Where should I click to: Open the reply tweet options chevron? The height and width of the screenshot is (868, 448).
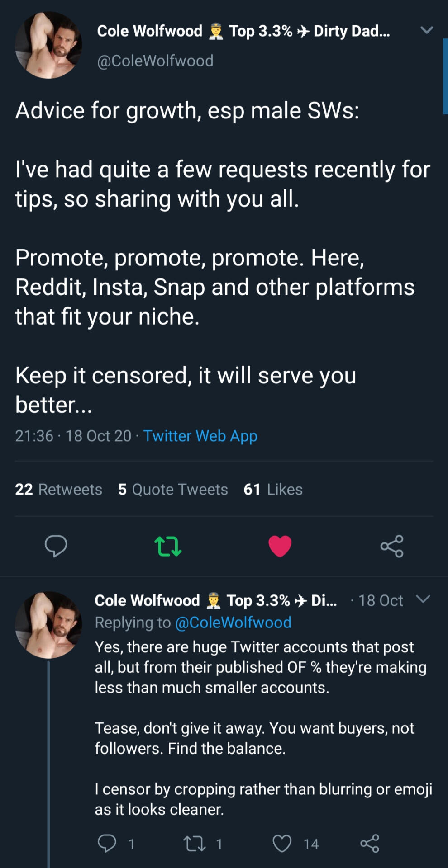[423, 599]
